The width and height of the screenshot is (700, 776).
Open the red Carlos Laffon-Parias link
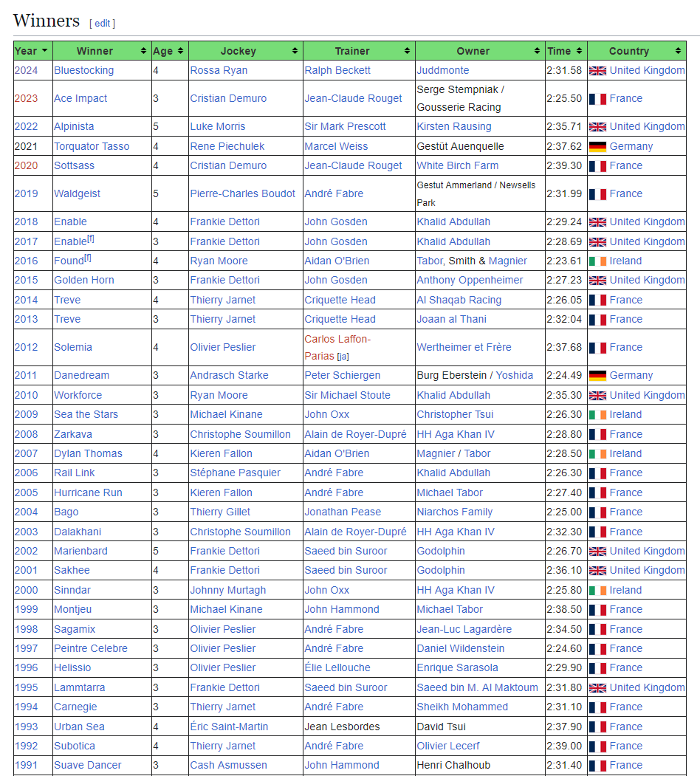coord(337,348)
